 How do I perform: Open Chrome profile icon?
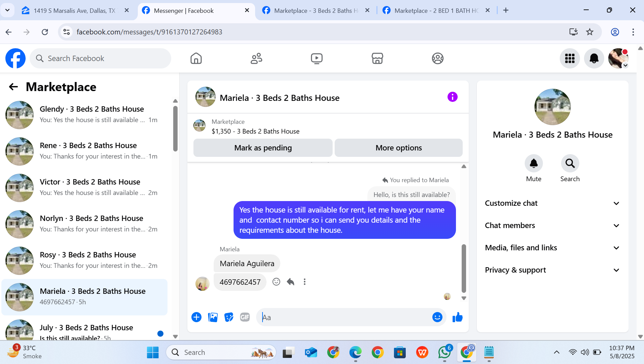click(615, 32)
